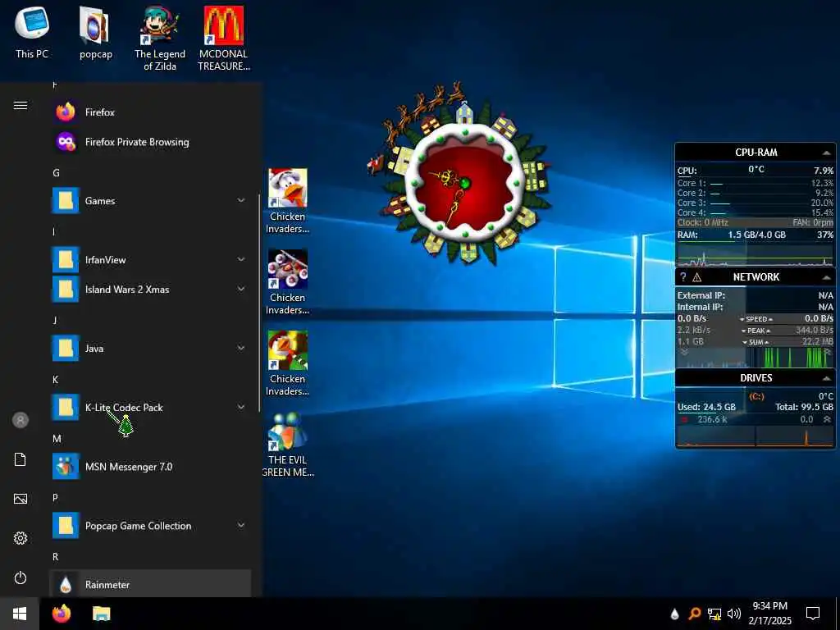Expand the Island Wars 2 Xmas chevron
Screen dimensions: 840x630
(241, 289)
